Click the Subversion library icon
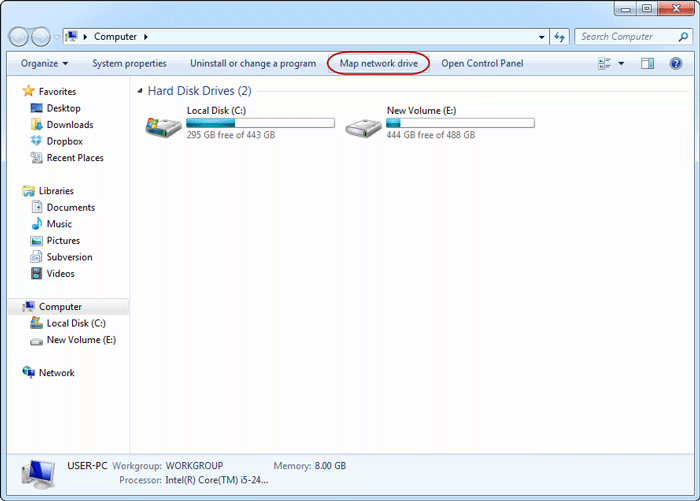Screen dimensions: 700x501 (36, 257)
